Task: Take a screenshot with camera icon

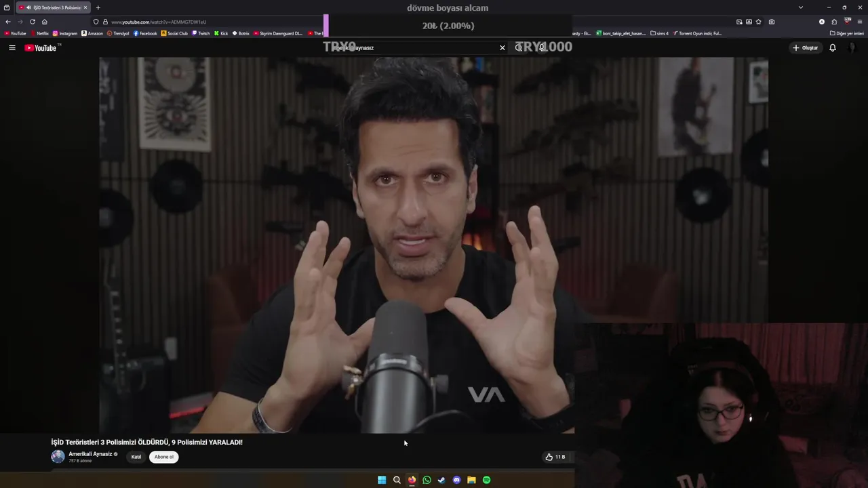Action: click(772, 22)
